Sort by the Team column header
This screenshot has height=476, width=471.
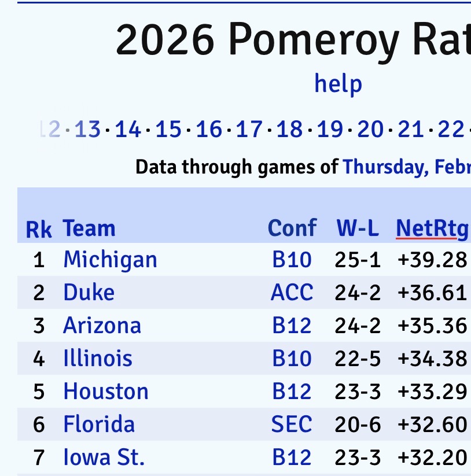point(89,228)
